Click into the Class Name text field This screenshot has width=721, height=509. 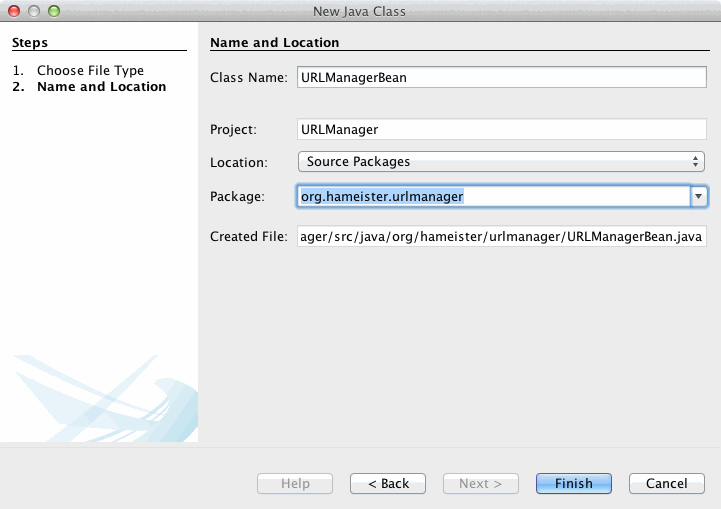coord(502,78)
